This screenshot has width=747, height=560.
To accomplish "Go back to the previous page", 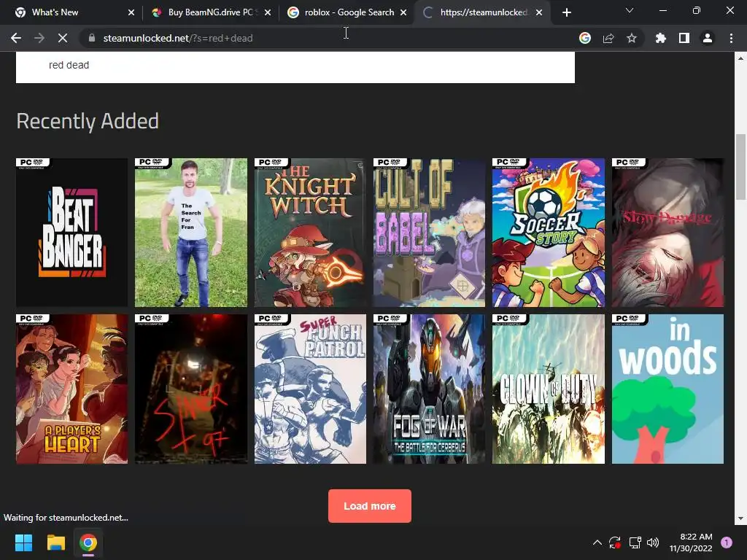I will tap(16, 38).
